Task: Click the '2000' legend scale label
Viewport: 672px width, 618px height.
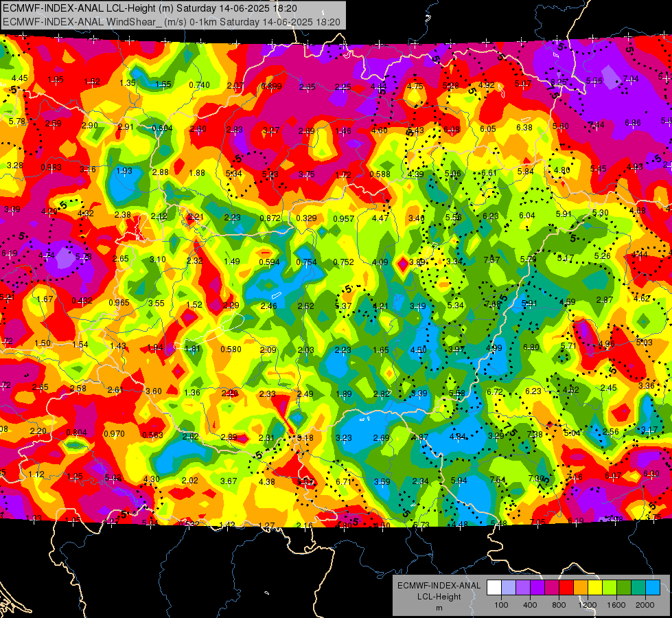Action: 645,605
